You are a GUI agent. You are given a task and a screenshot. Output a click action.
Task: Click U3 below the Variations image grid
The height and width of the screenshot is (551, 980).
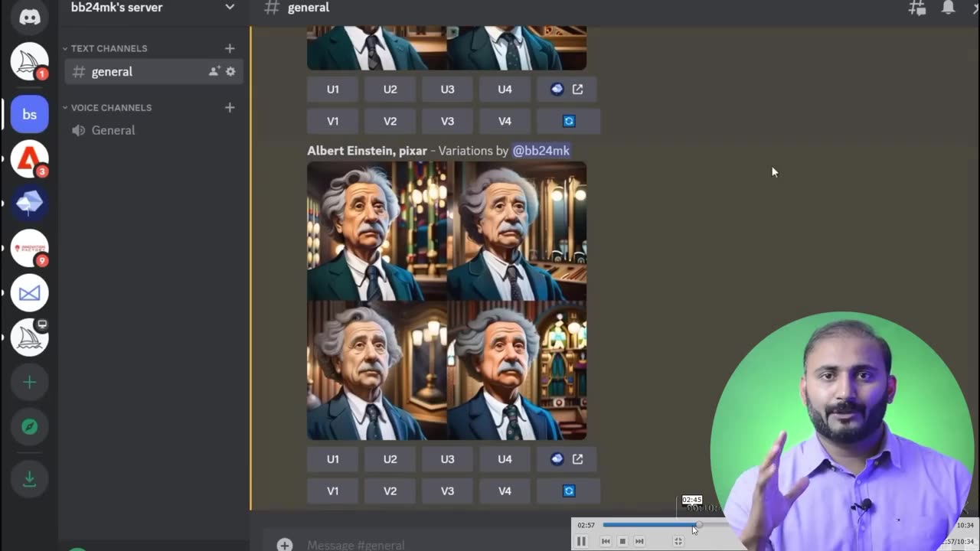[448, 459]
